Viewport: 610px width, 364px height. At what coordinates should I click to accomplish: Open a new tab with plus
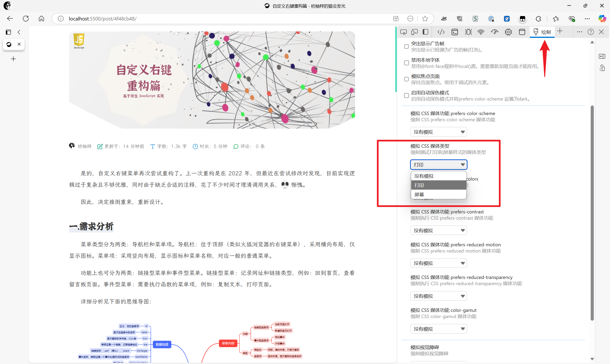[x=14, y=59]
